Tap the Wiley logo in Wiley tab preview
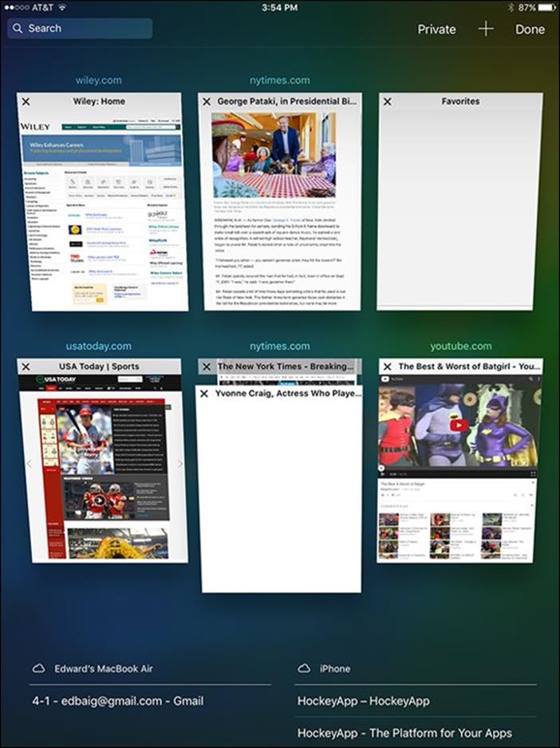Image resolution: width=560 pixels, height=748 pixels. point(35,127)
